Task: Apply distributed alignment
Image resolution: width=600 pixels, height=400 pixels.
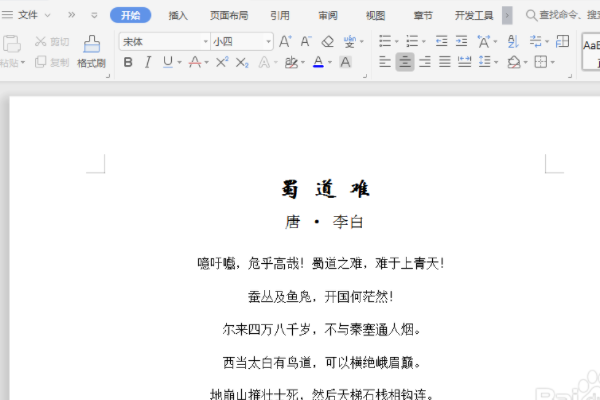Action: (465, 62)
